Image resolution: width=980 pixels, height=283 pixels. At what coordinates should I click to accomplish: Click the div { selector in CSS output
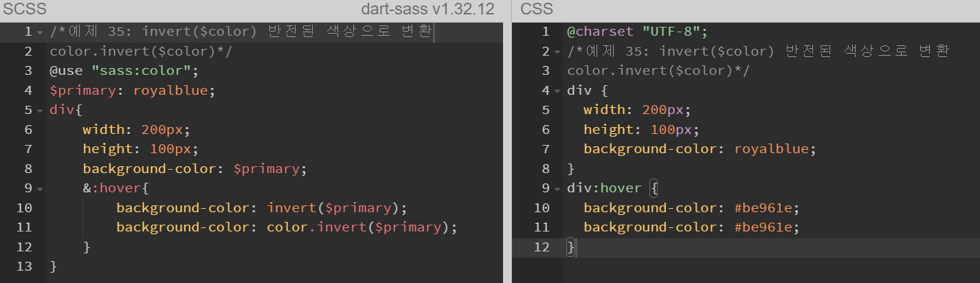(587, 91)
